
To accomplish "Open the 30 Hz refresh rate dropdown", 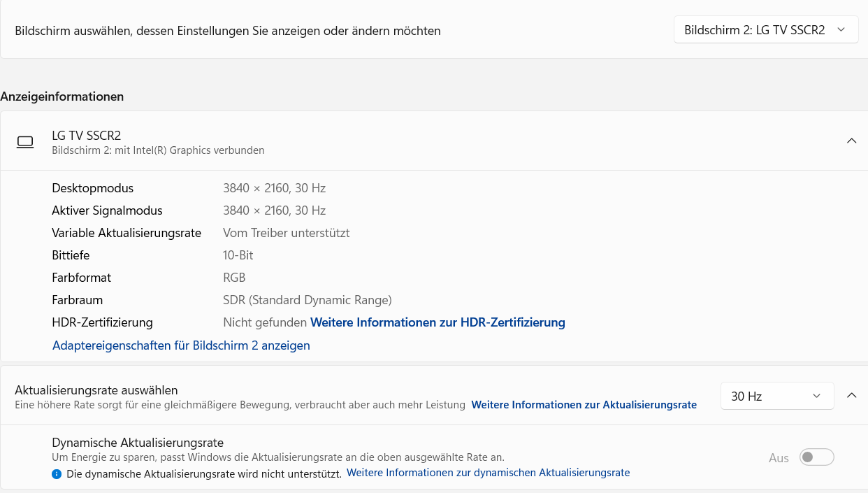I will tap(776, 396).
